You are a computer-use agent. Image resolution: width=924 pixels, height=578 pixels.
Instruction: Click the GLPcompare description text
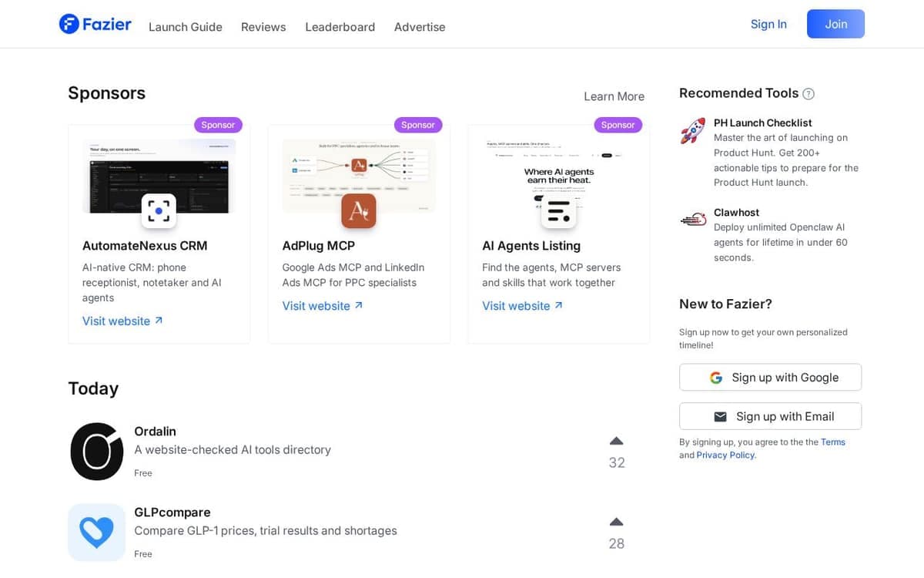pos(266,531)
